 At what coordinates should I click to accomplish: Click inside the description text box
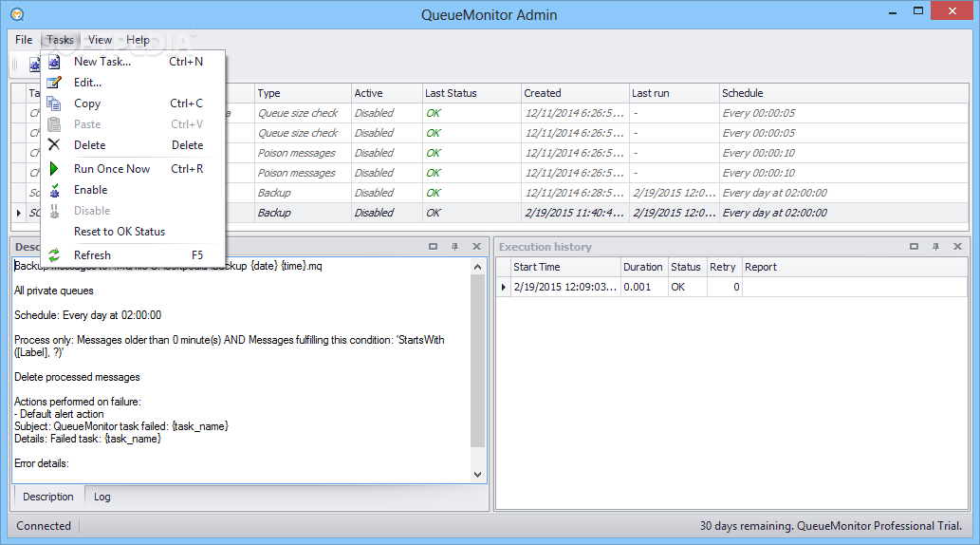[x=241, y=370]
